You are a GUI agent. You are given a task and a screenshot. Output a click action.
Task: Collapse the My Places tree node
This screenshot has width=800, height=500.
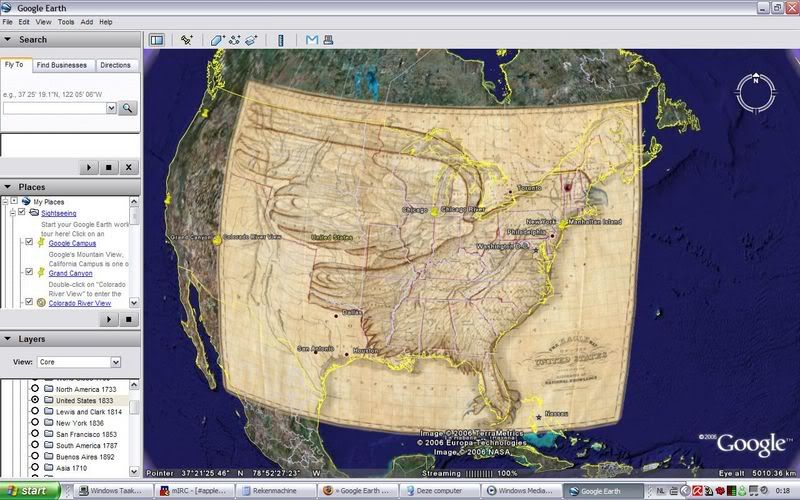coord(6,202)
